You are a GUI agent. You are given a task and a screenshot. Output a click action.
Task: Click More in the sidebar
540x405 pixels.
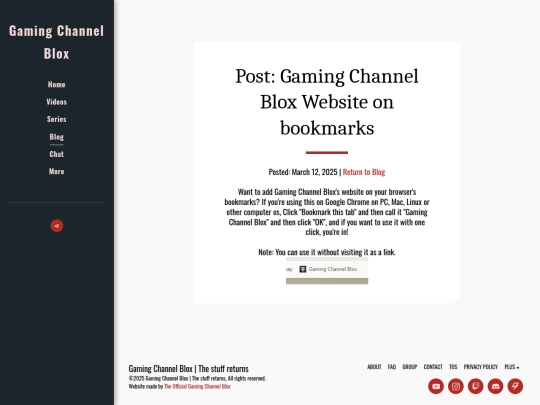pyautogui.click(x=56, y=171)
